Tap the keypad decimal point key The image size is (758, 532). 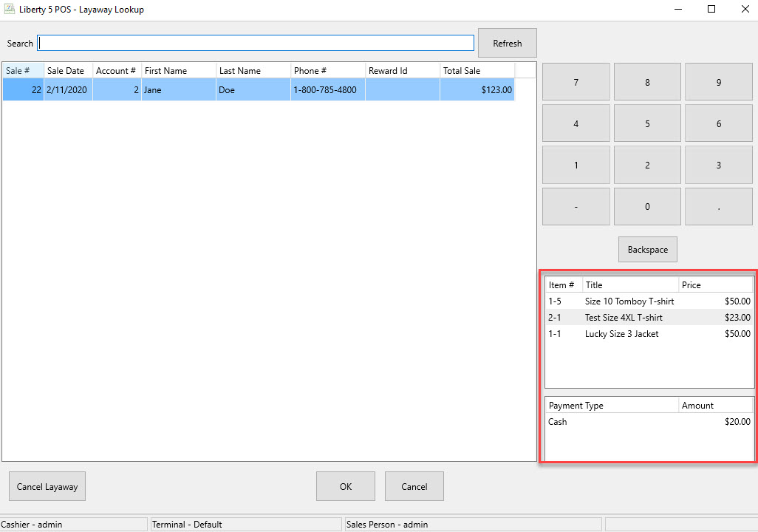coord(719,207)
